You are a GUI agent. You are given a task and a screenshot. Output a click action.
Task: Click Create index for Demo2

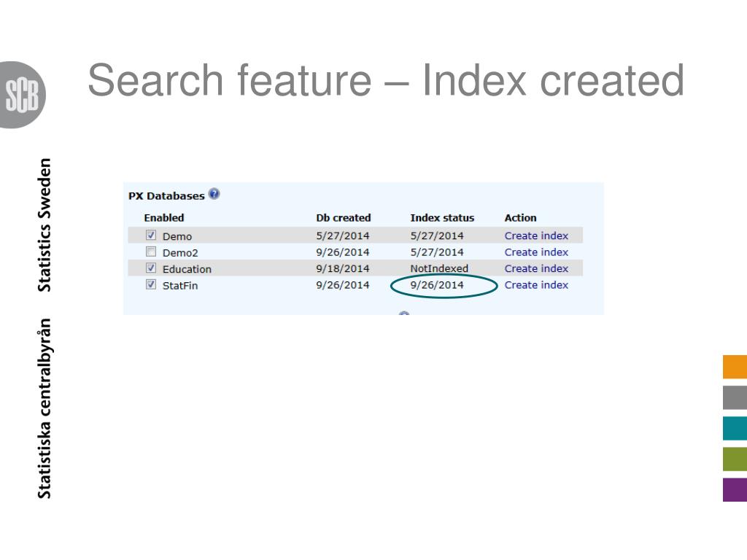point(536,252)
